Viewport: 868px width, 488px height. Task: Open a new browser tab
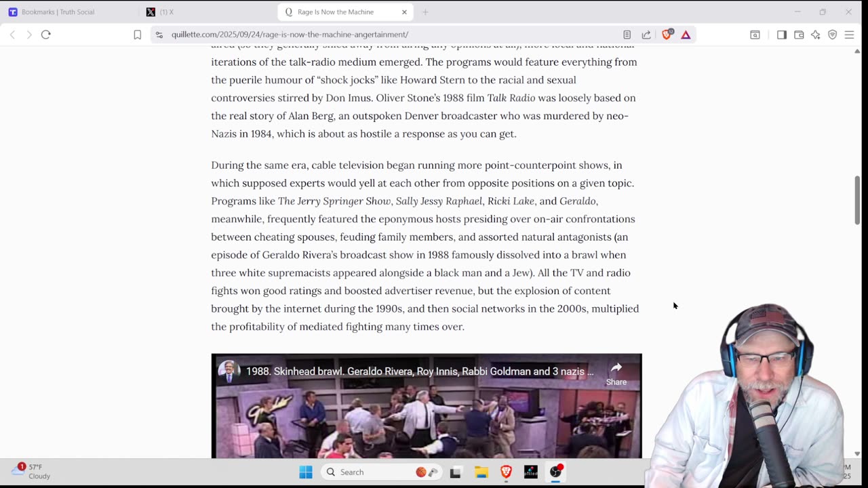click(x=425, y=12)
